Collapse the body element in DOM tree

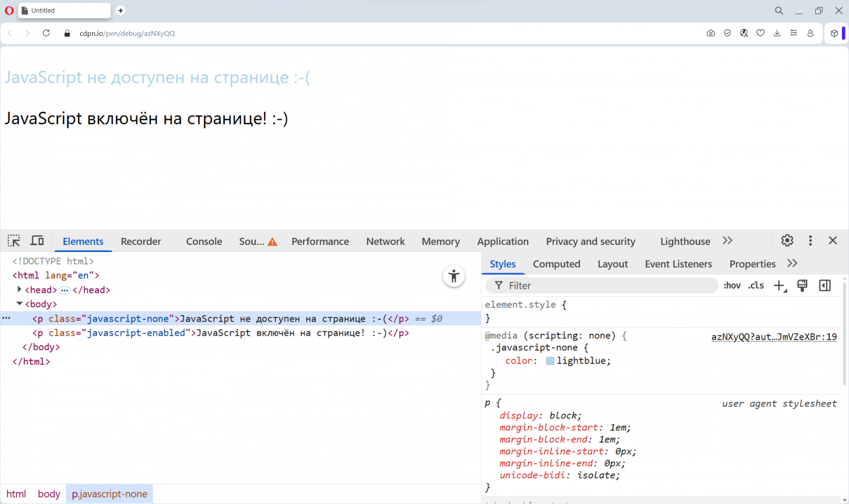pos(20,304)
